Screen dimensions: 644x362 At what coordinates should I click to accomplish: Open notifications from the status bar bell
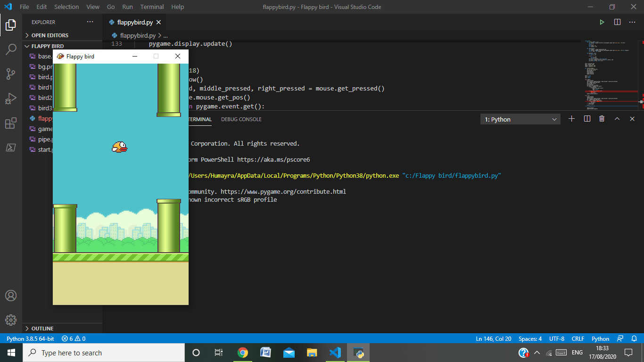tap(634, 338)
